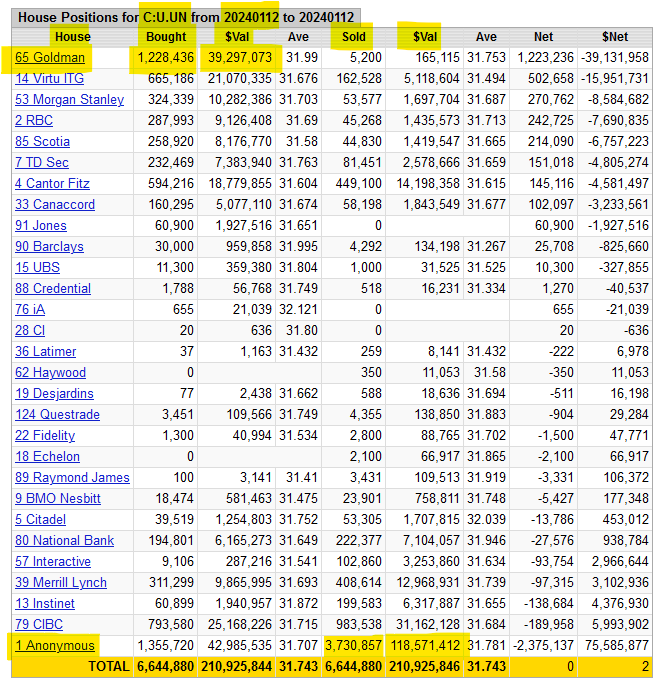Open the 28 CI link

tap(30, 331)
